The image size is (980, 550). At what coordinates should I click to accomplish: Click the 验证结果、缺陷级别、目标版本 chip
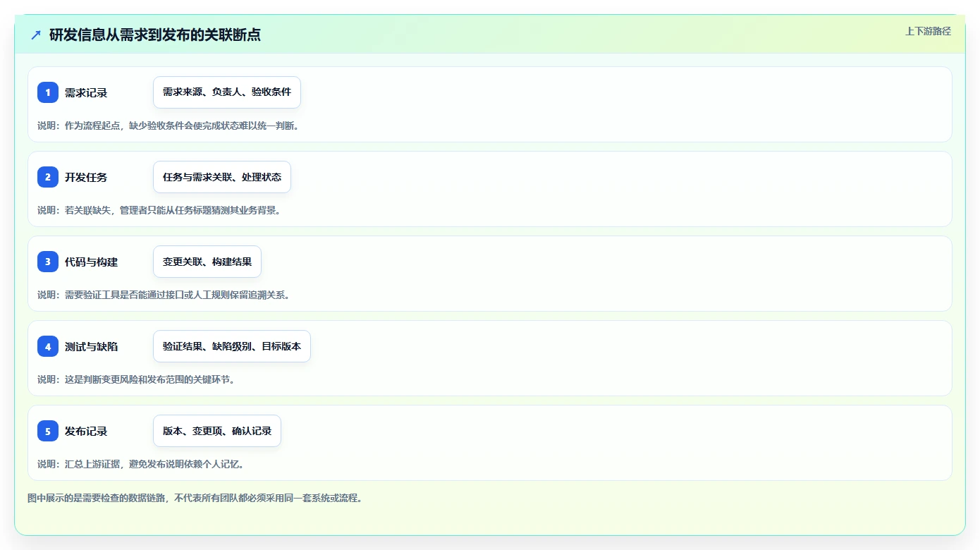[232, 346]
